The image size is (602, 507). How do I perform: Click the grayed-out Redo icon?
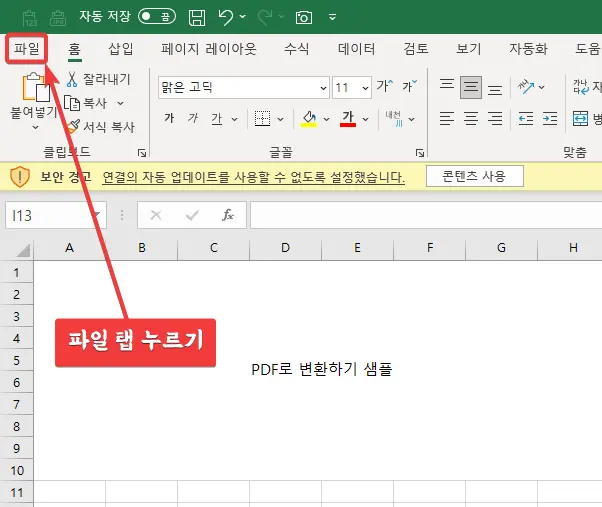point(265,17)
